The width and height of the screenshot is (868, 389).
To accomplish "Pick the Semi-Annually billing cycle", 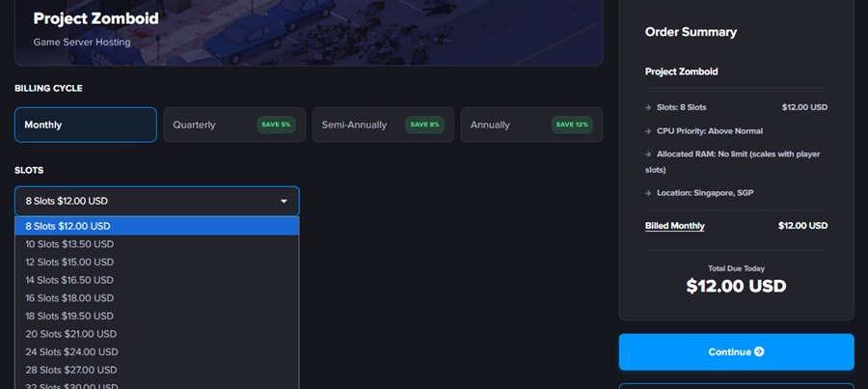I will [383, 125].
